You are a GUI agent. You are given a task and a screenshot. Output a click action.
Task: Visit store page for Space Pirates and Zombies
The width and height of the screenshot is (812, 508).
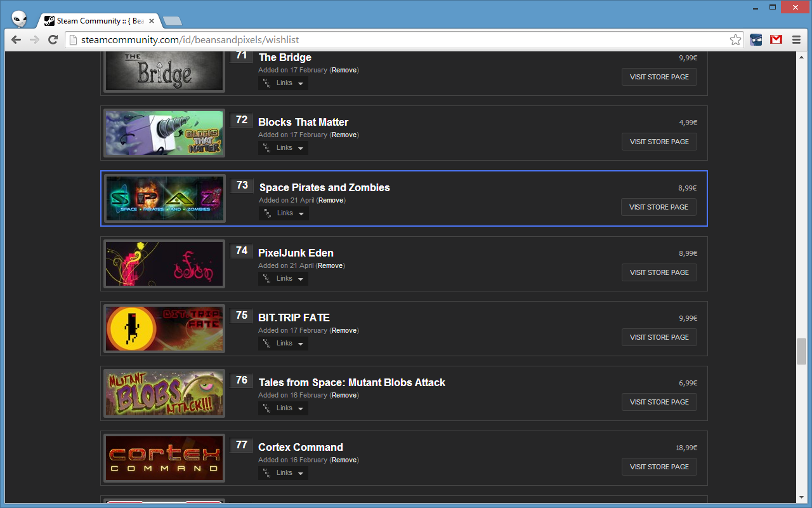658,207
